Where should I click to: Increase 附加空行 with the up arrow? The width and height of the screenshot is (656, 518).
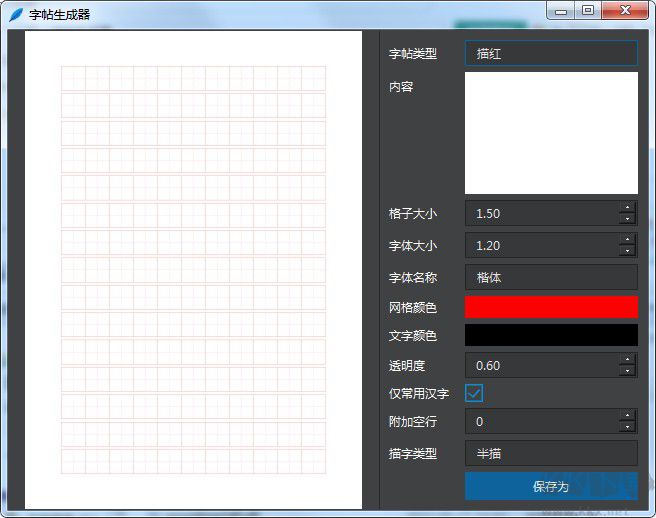pyautogui.click(x=627, y=415)
